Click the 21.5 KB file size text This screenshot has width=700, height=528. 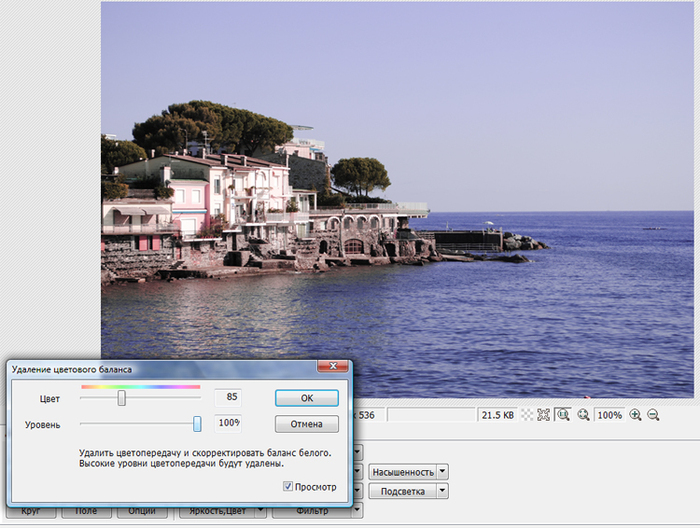498,415
